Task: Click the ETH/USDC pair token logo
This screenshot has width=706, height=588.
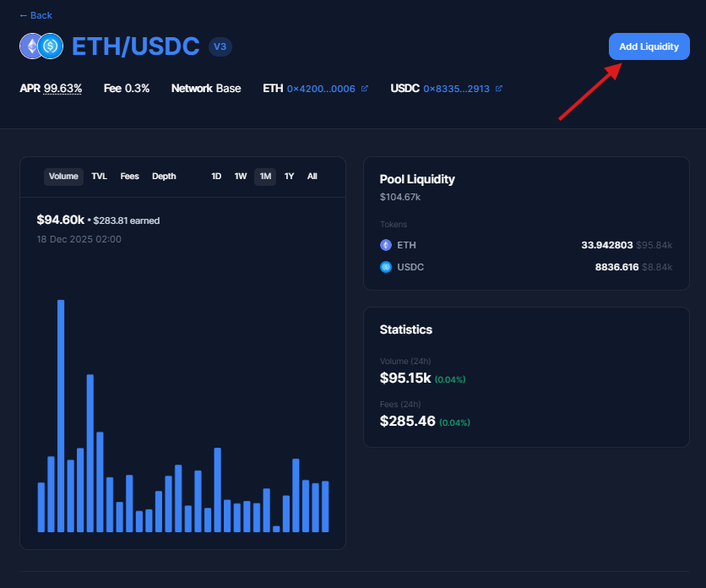Action: pos(41,46)
